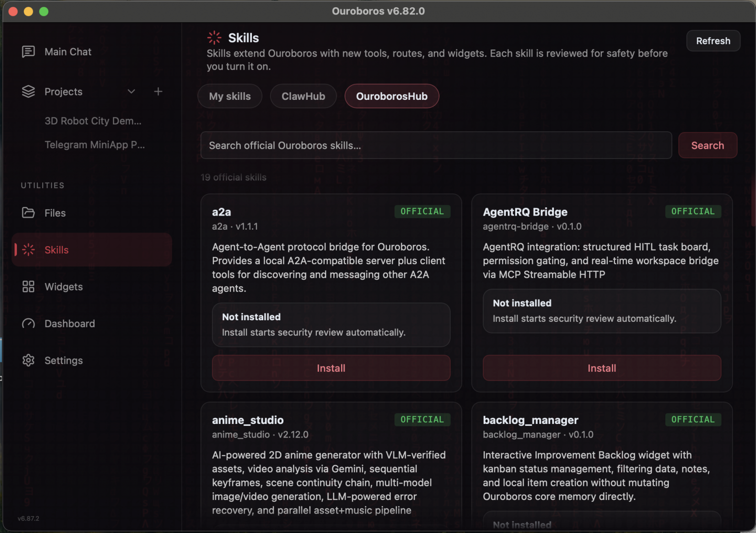Image resolution: width=756 pixels, height=533 pixels.
Task: Open the Settings gear icon
Action: 29,361
